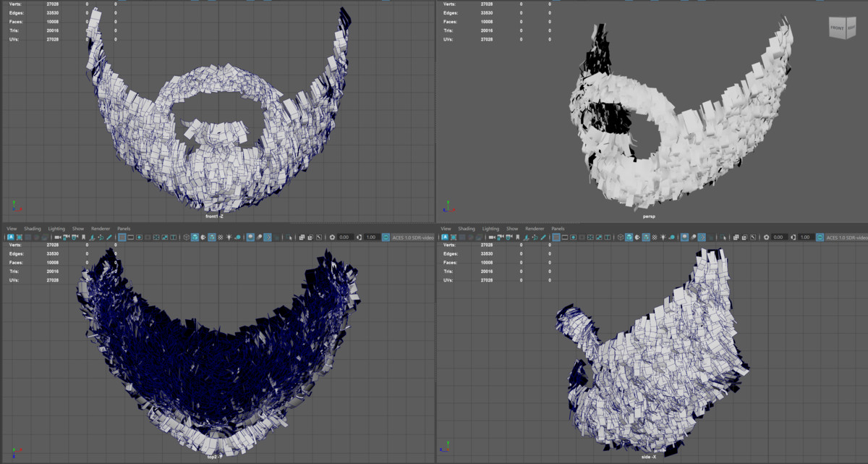Click use default material in side view toolbar

pyautogui.click(x=637, y=237)
